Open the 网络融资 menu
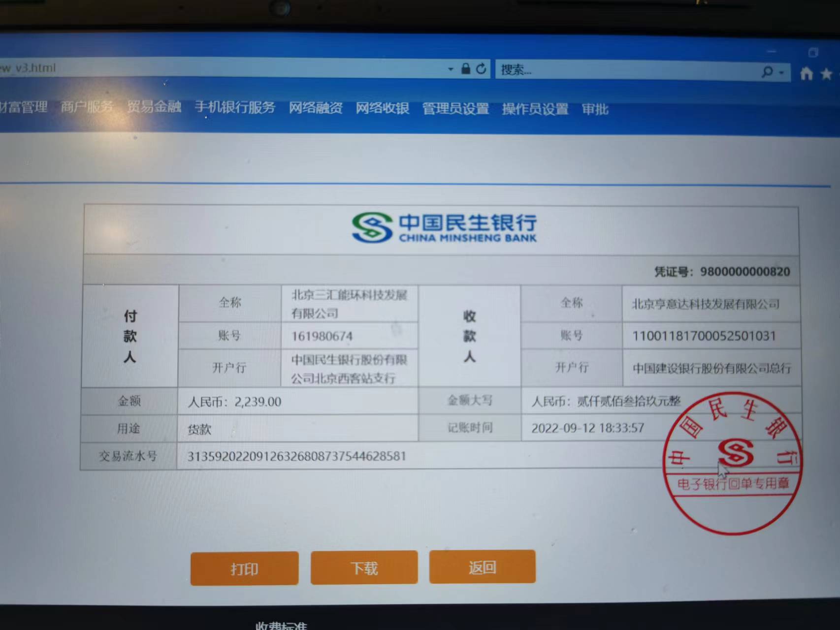Screen dimensions: 840x630 (316, 107)
